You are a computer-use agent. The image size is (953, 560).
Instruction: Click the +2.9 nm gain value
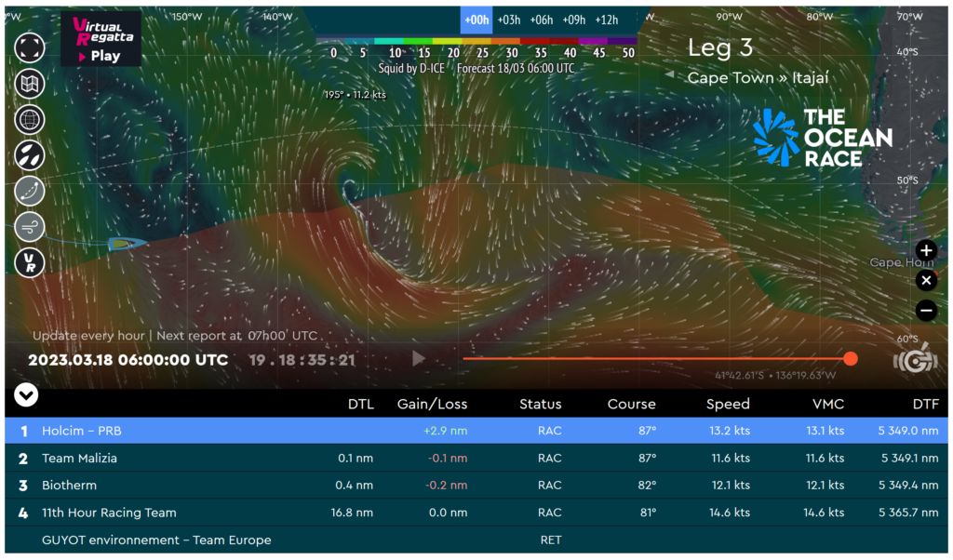446,431
